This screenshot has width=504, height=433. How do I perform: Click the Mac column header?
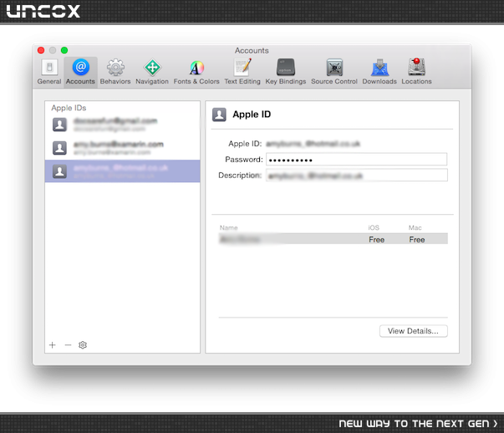(x=415, y=227)
